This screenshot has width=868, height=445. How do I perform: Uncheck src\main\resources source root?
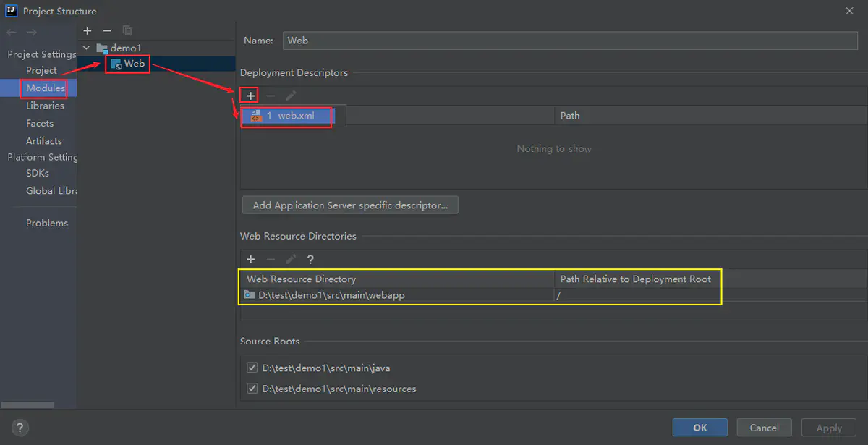pyautogui.click(x=252, y=389)
